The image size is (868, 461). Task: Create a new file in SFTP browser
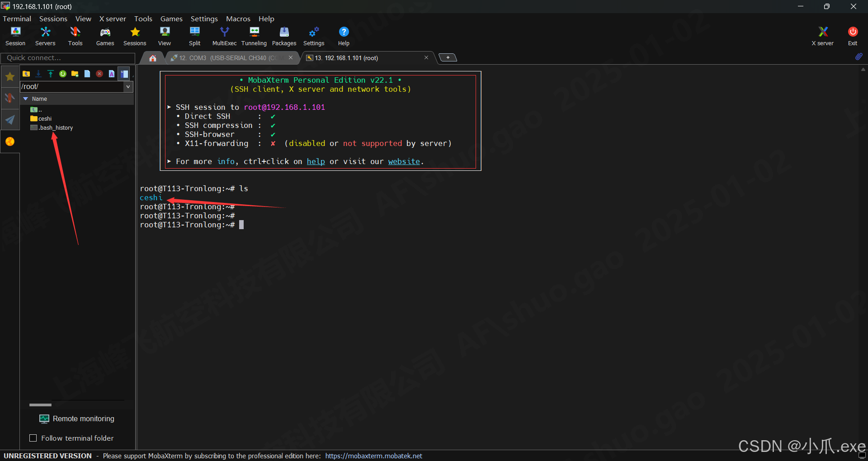point(87,74)
